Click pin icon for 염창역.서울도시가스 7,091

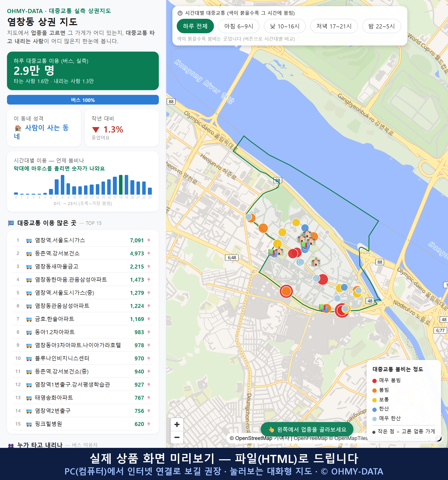click(149, 240)
